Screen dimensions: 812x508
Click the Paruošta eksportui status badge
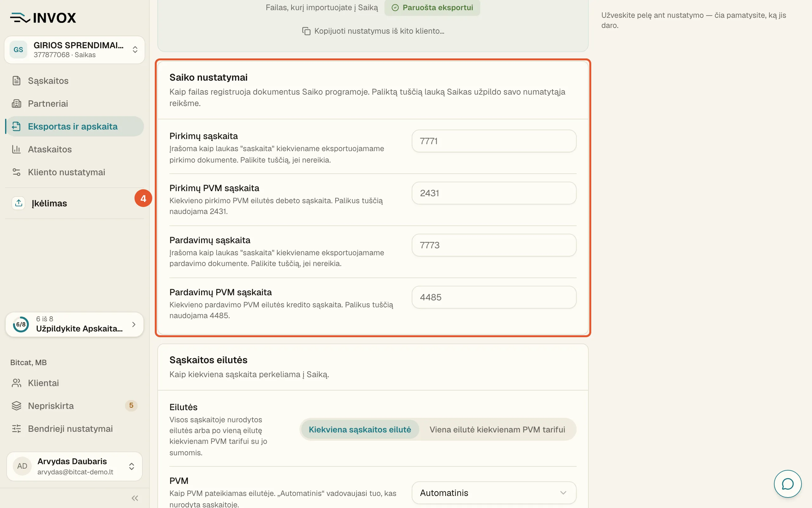(x=432, y=7)
